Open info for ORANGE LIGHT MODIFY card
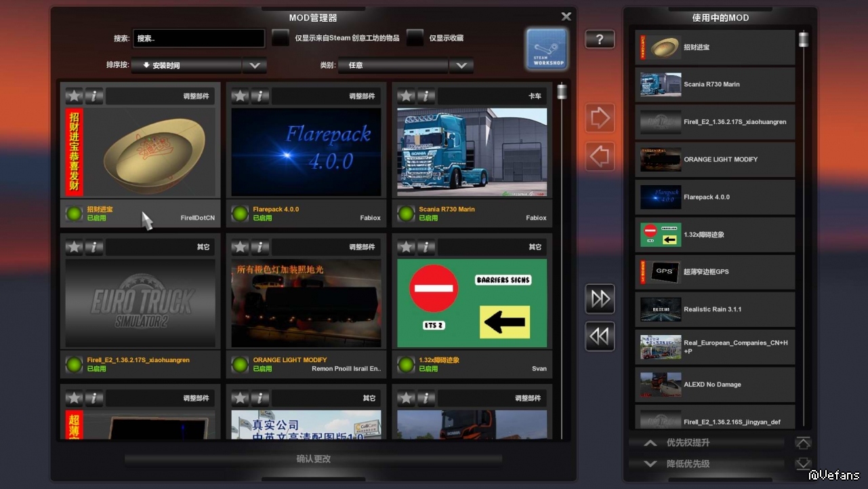This screenshot has height=489, width=868. pos(260,247)
